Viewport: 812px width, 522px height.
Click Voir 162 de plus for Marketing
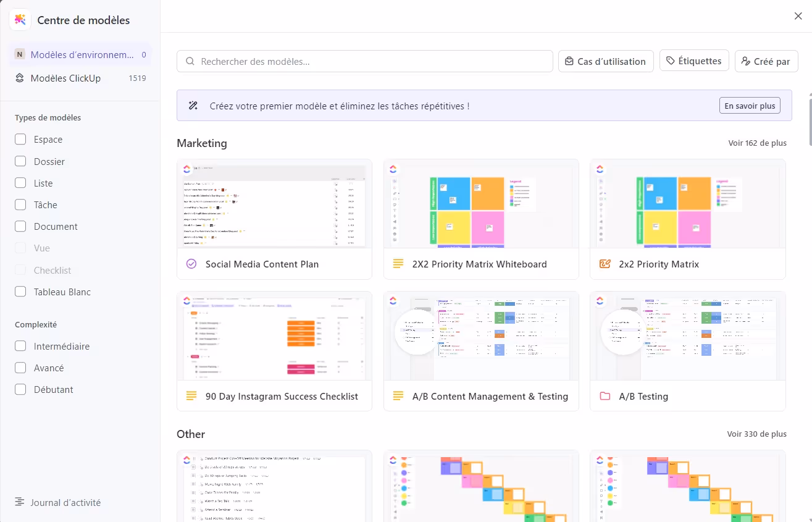tap(757, 143)
